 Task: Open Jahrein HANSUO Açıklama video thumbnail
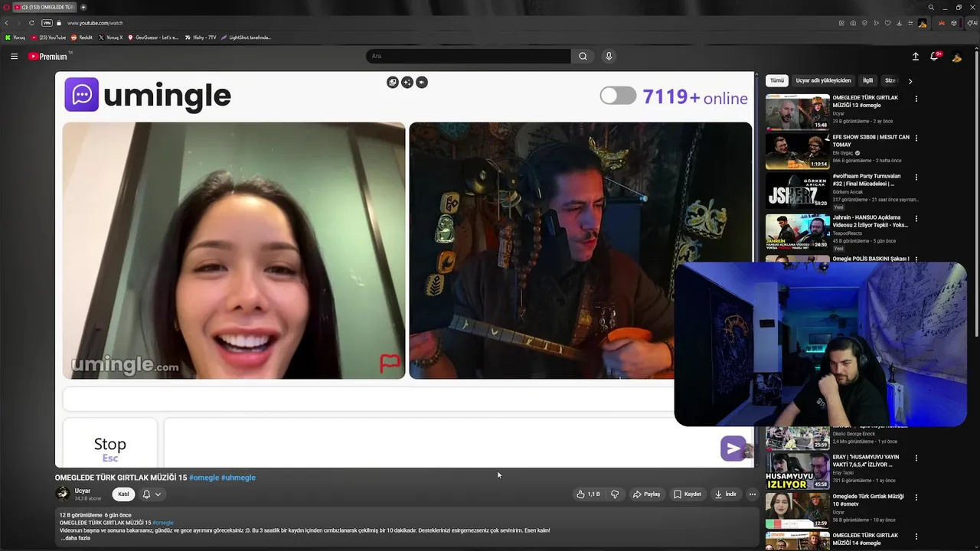797,231
